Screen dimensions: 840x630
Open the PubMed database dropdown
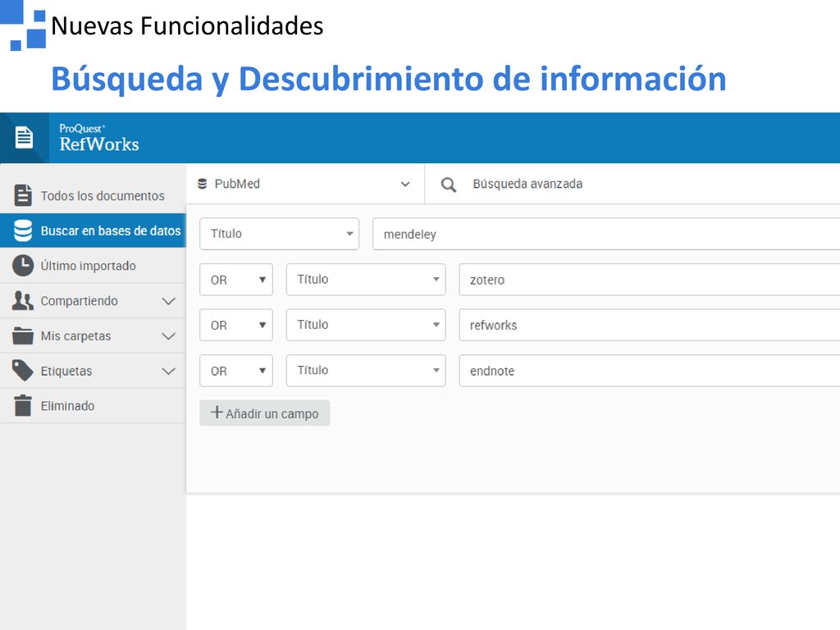[305, 184]
